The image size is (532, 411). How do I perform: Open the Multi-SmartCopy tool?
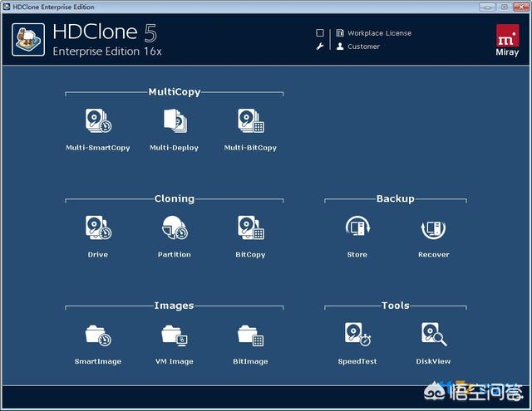click(x=98, y=121)
